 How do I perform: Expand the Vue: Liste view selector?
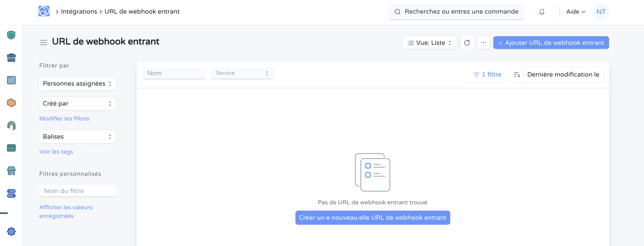430,42
